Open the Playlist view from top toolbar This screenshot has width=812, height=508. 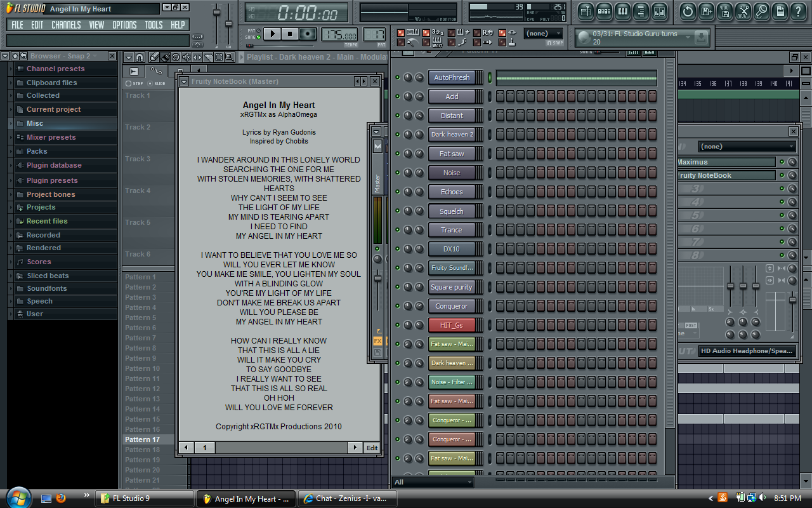coord(586,11)
